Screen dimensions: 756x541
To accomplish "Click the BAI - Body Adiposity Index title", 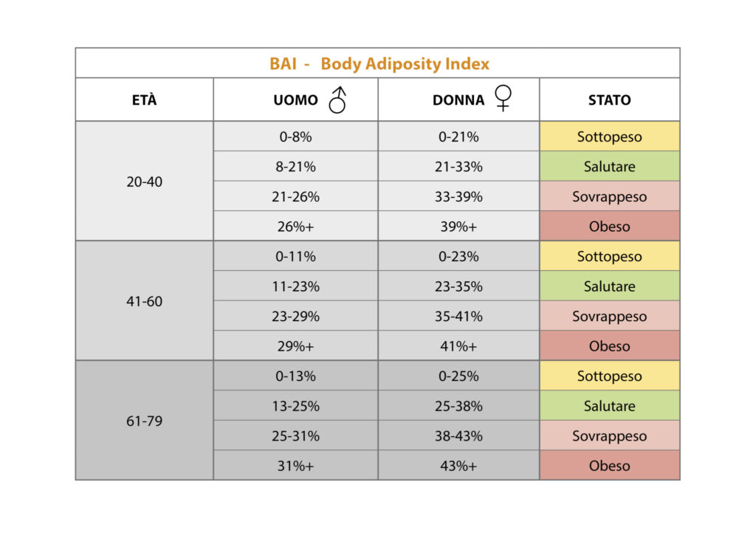I will [379, 63].
